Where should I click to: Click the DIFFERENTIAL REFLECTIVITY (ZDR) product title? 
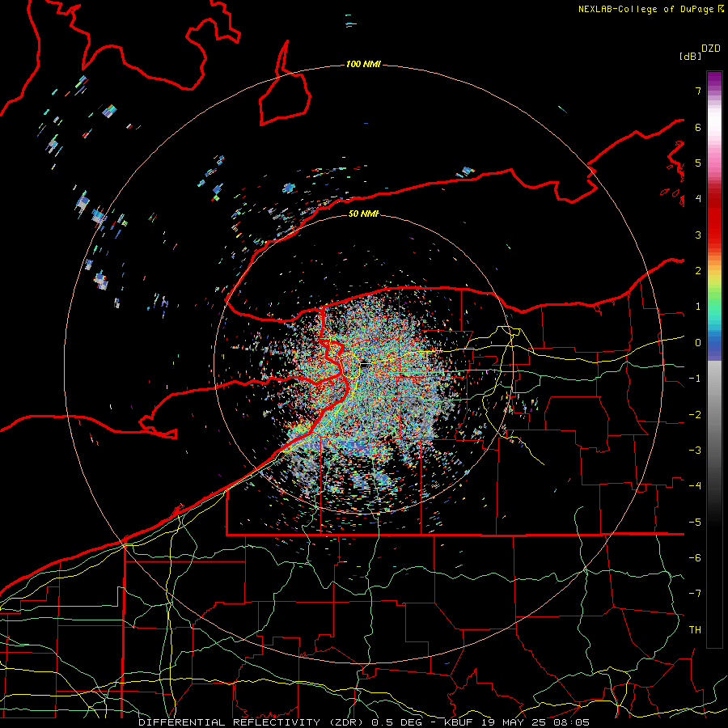coord(252,722)
